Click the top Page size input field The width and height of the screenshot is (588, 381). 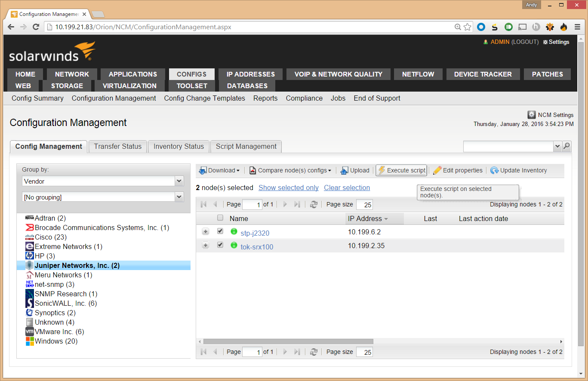click(364, 205)
